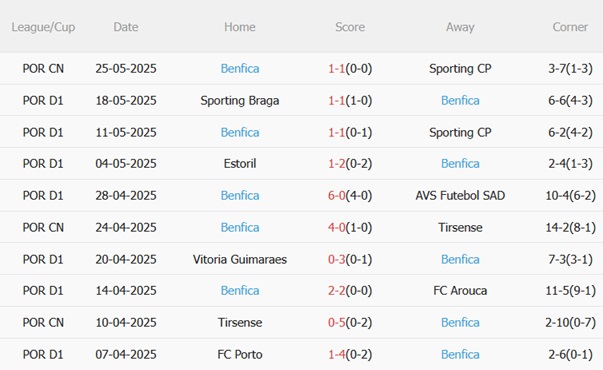Select corner stats 14-2(8-1)
The image size is (603, 370).
(x=570, y=227)
